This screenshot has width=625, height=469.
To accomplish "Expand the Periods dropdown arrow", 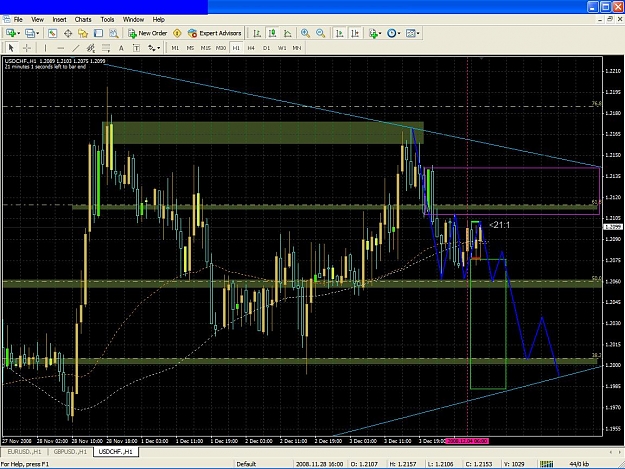I will click(x=399, y=33).
